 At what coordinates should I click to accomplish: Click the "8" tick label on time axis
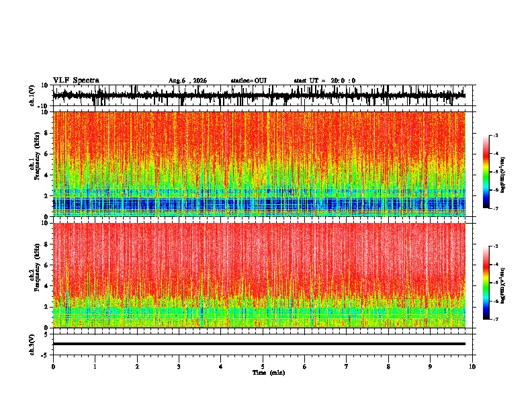pos(388,367)
